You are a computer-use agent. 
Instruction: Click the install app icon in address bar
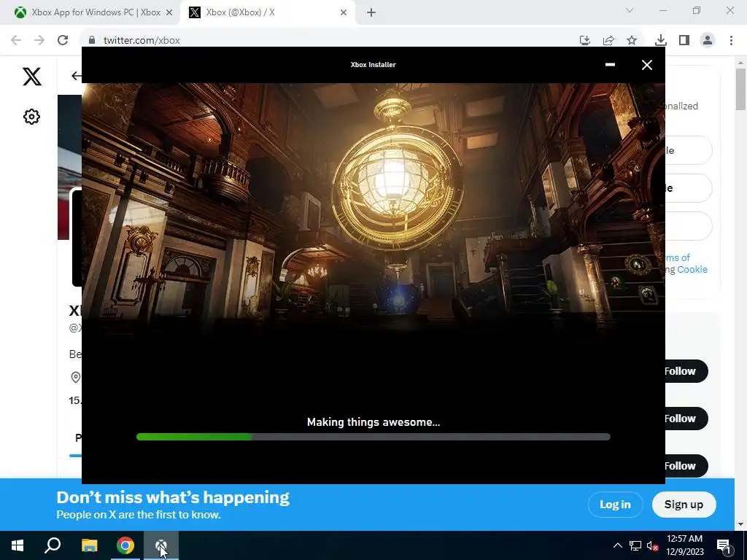click(585, 40)
